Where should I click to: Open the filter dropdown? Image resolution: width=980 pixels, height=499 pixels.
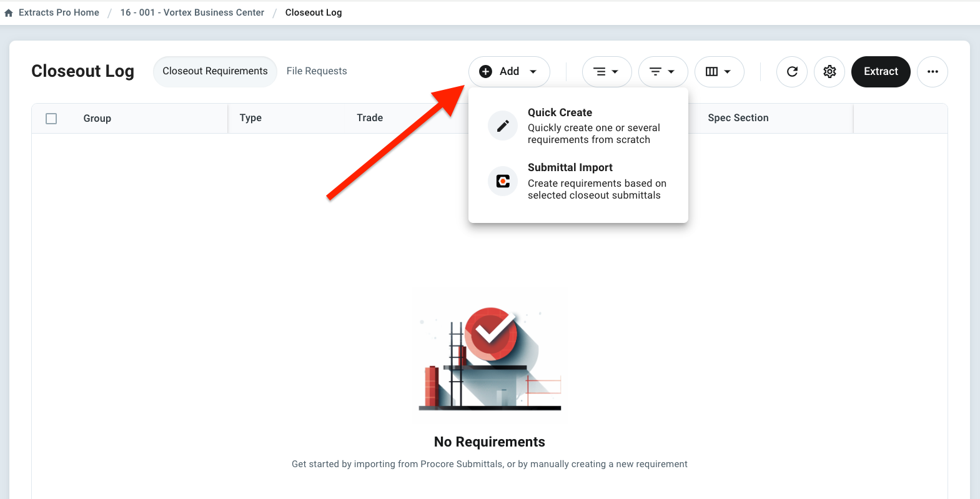[x=663, y=72]
